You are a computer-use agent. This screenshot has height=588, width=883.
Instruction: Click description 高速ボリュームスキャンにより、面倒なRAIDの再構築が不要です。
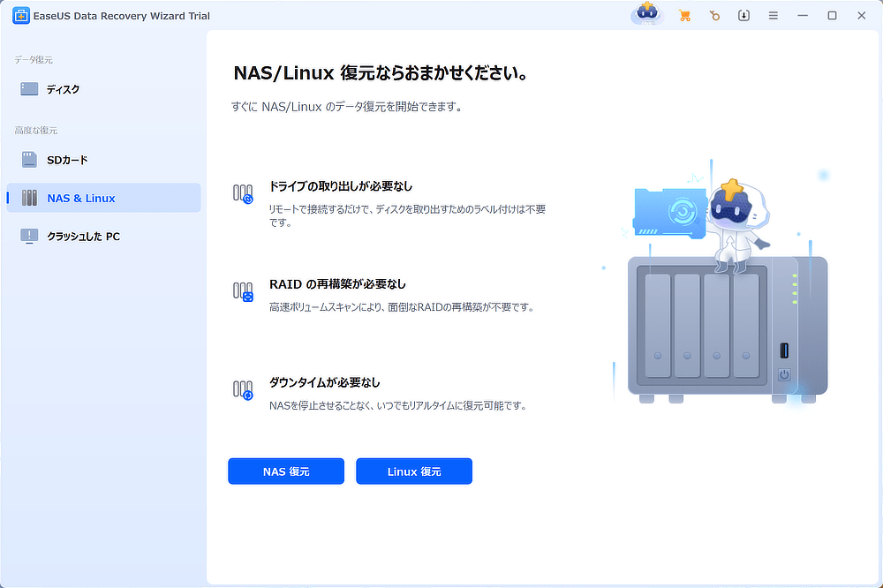(402, 307)
